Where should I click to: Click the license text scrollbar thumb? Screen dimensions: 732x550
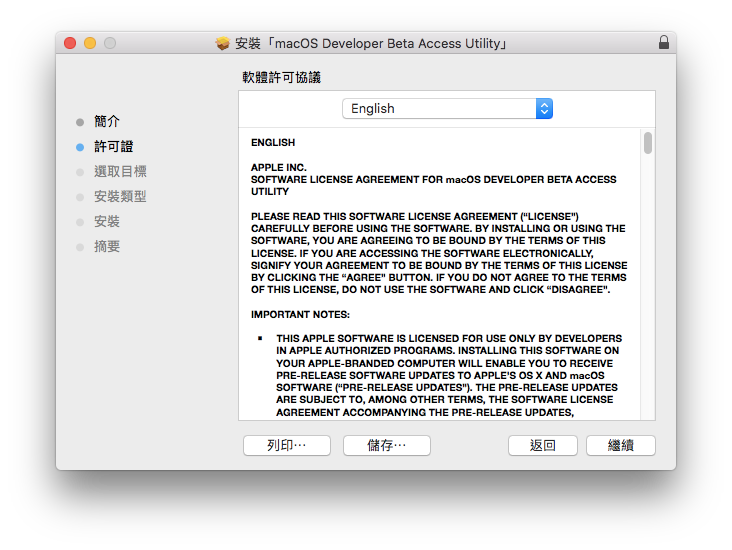648,143
